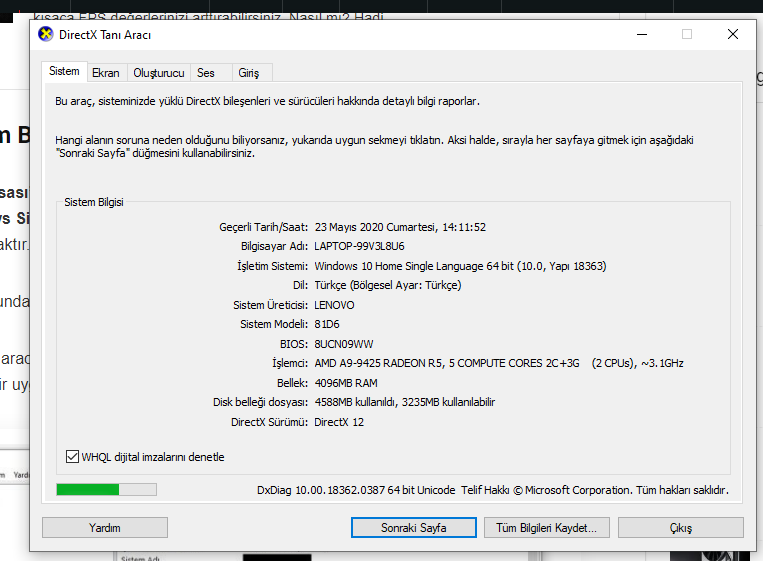Click the system model value 81D6
763x561 pixels.
[x=327, y=324]
